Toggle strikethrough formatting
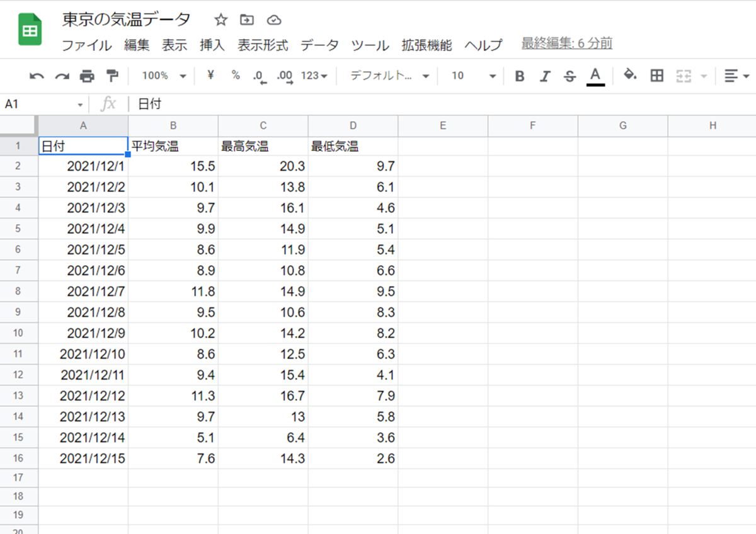This screenshot has width=756, height=534. [569, 75]
